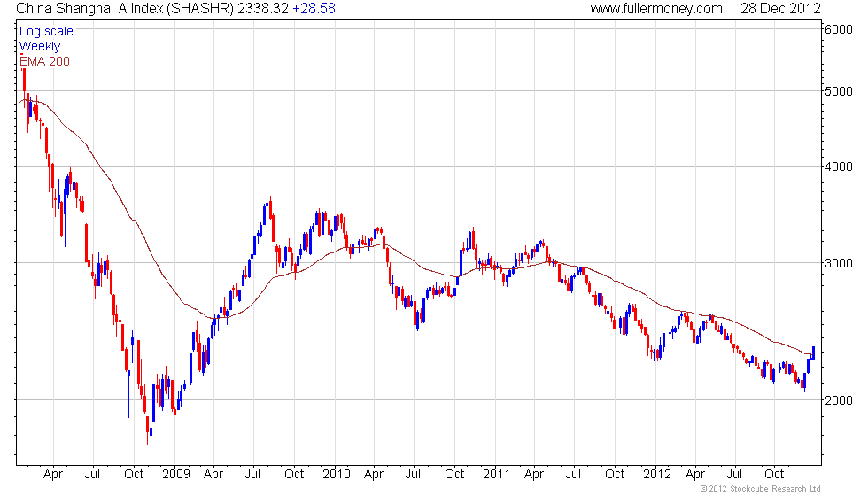Click the copyright 'Stockcube Research Ltd' text
The width and height of the screenshot is (868, 496).
[775, 488]
